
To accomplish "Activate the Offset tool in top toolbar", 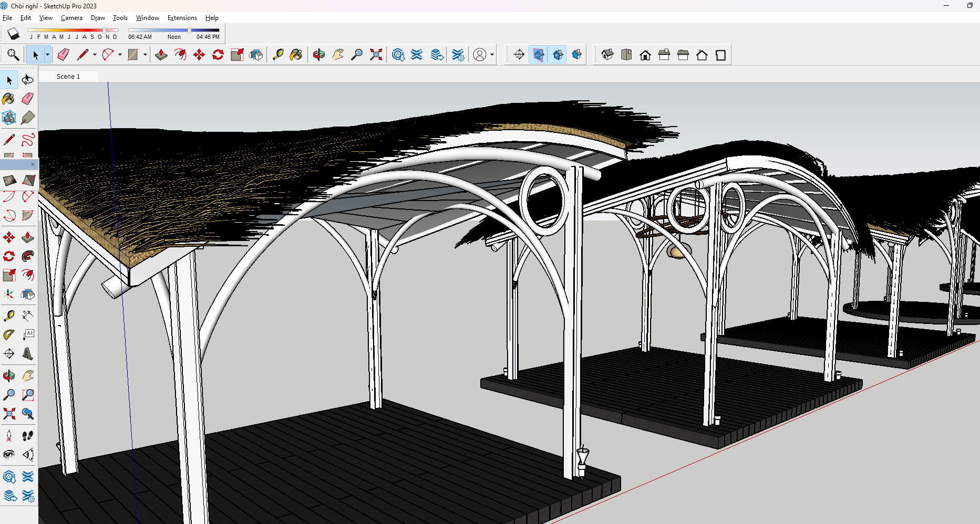I will pos(180,55).
